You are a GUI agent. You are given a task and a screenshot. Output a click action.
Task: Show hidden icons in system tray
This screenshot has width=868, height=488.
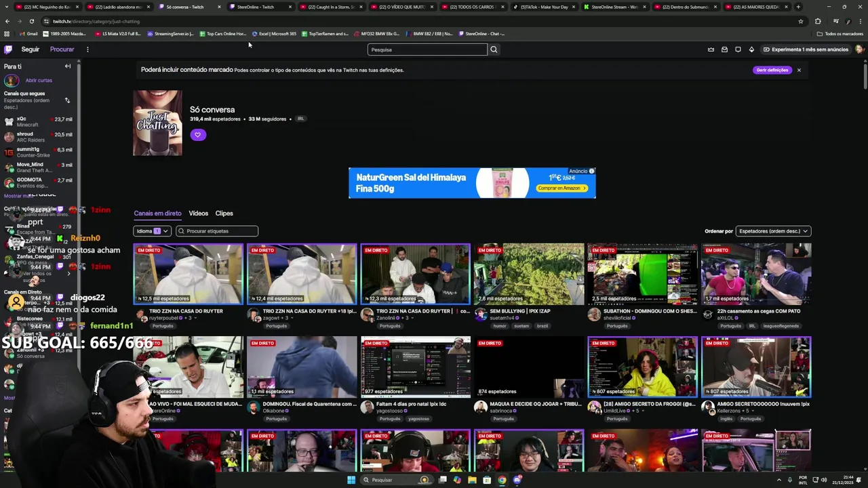779,480
